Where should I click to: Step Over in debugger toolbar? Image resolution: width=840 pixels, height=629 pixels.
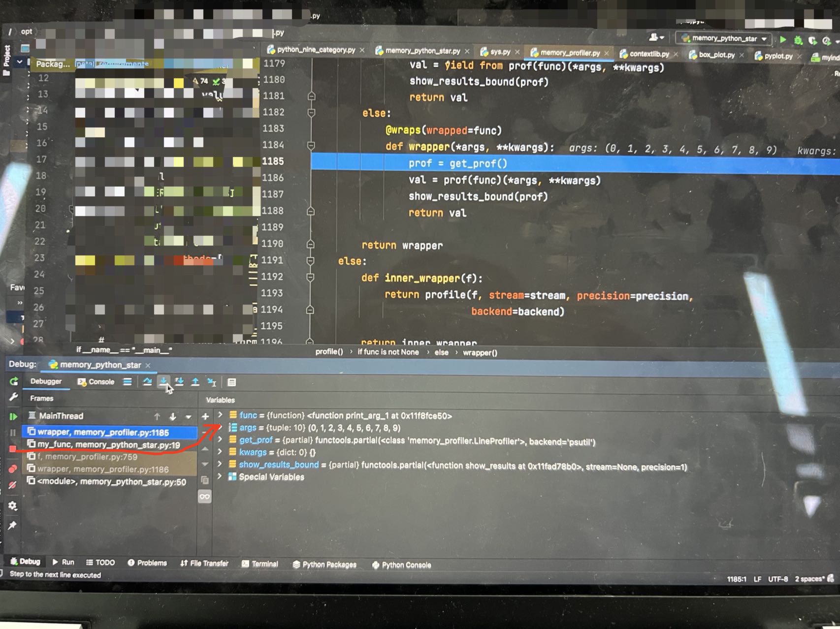pyautogui.click(x=147, y=381)
